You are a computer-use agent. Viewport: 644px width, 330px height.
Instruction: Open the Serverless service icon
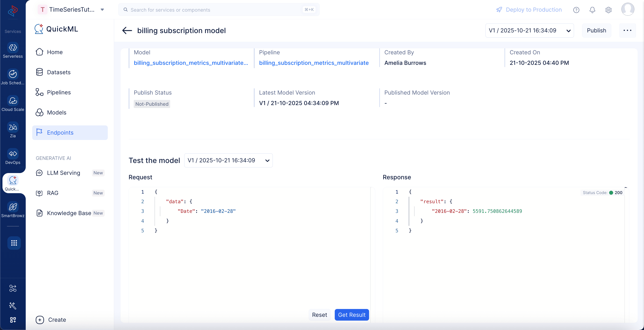pyautogui.click(x=13, y=47)
